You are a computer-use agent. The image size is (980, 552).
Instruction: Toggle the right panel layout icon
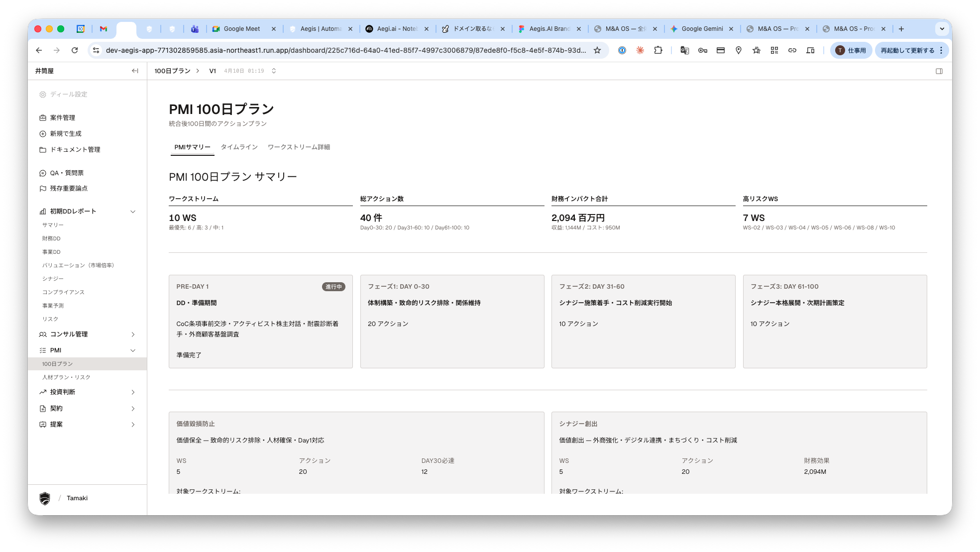[x=939, y=71]
